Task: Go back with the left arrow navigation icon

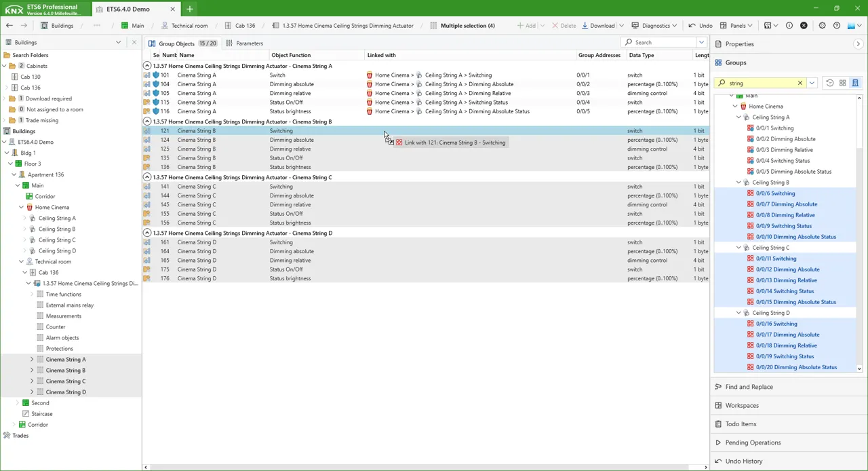Action: point(9,26)
